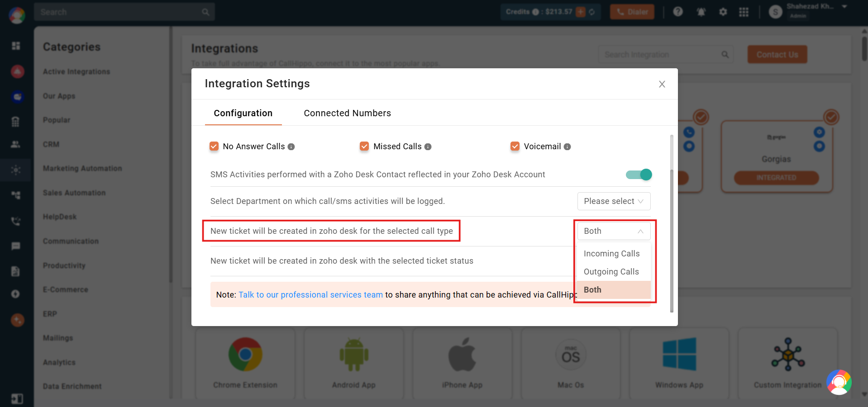Click the Gorgias INTEGRATED button
Viewport: 868px width, 407px height.
coord(777,178)
